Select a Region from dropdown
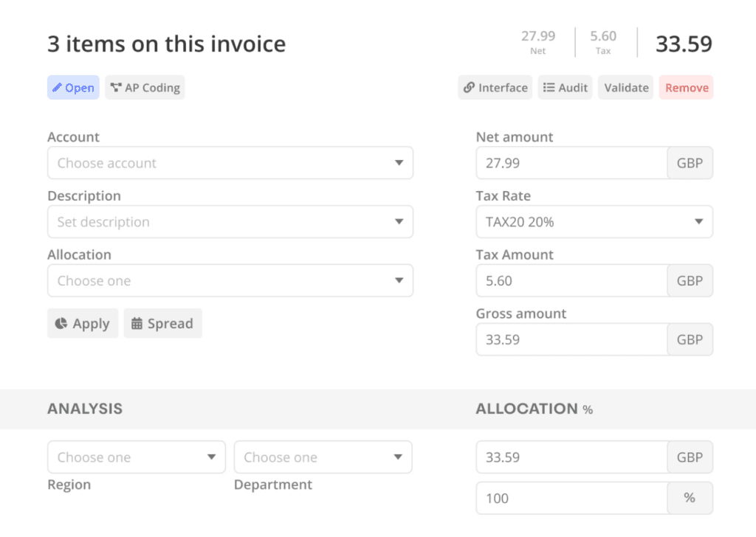 (x=136, y=457)
